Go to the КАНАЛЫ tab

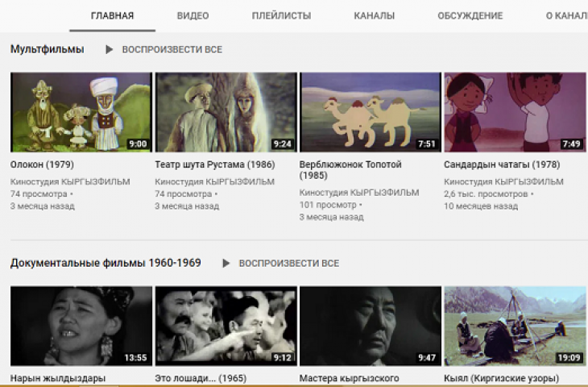375,16
